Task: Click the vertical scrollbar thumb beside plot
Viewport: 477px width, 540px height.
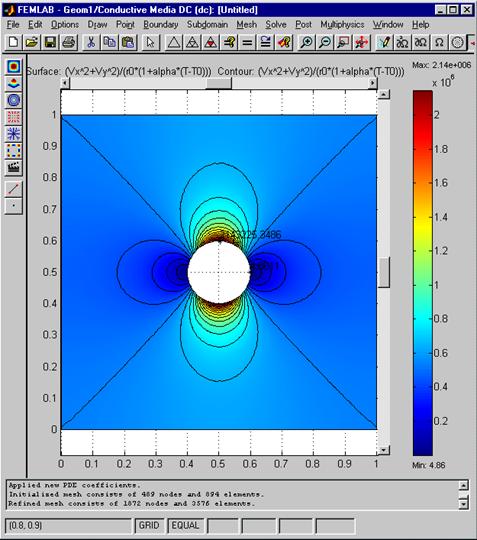Action: point(384,272)
